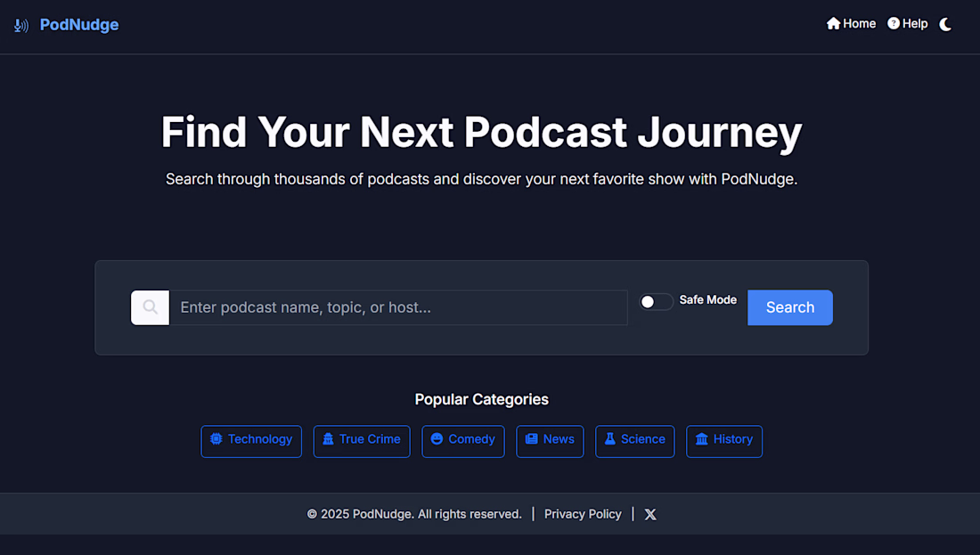Open the Help page link
980x555 pixels.
pyautogui.click(x=908, y=24)
